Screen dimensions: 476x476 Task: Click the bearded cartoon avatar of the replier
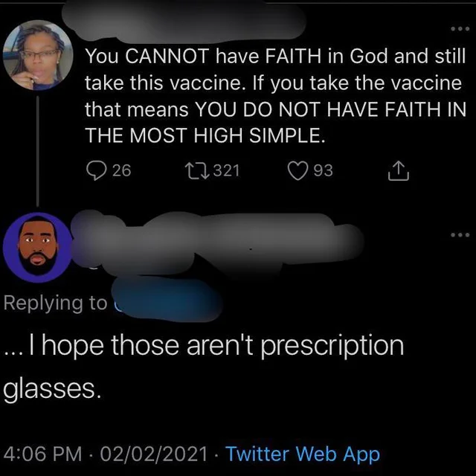[37, 243]
